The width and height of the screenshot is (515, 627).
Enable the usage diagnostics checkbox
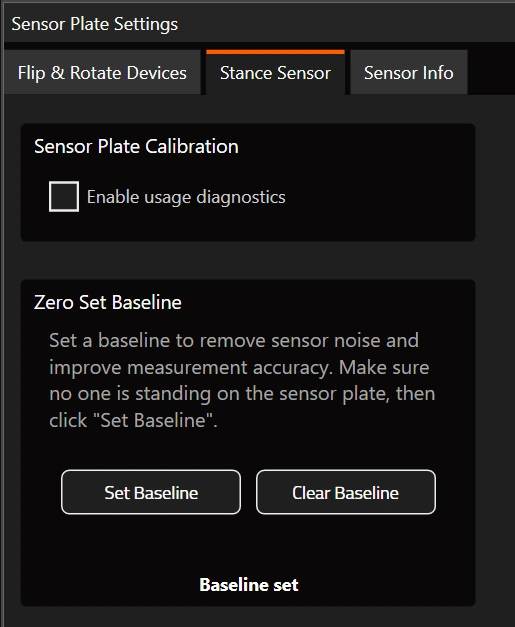coord(64,196)
